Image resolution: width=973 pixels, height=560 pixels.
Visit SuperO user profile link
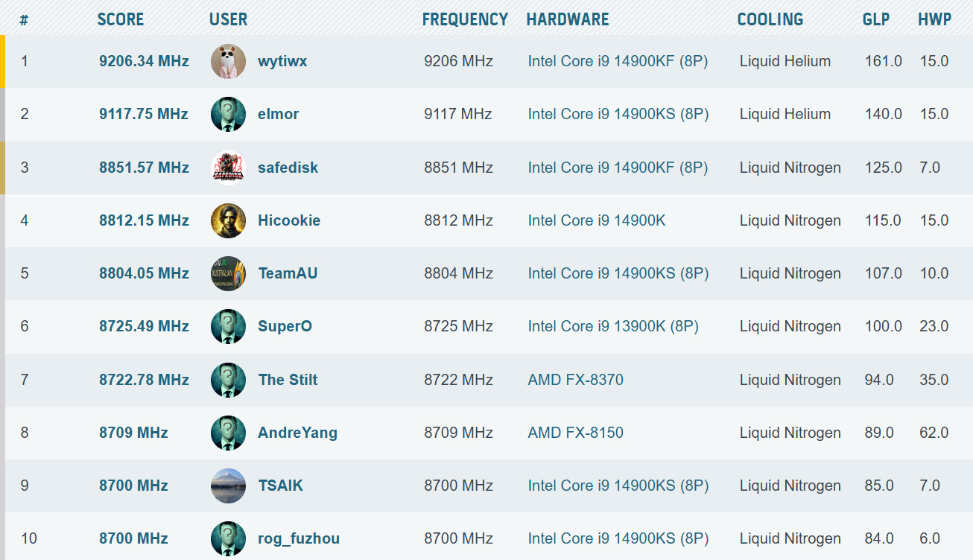(285, 326)
